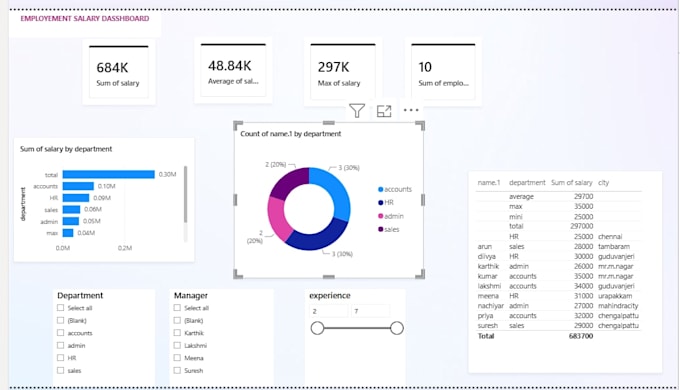Viewport: 680px width, 390px height.
Task: Check admin in the Department slicer
Action: [x=60, y=345]
